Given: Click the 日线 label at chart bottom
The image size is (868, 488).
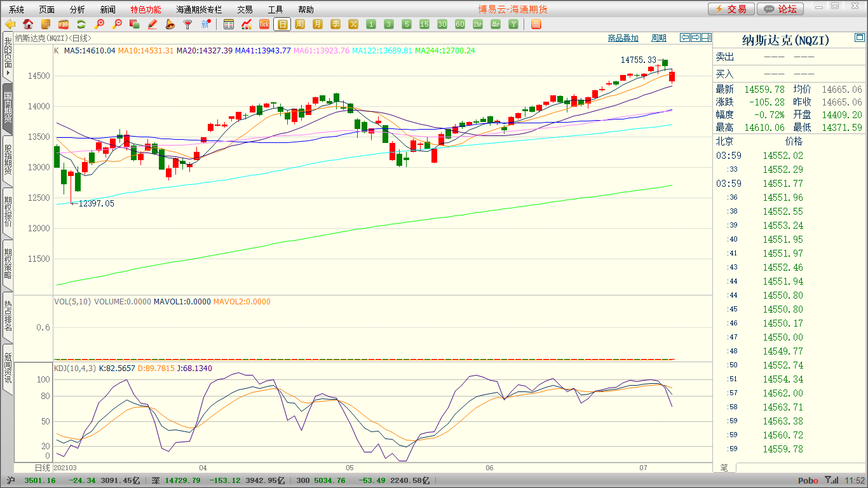Looking at the screenshot, I should click(41, 468).
